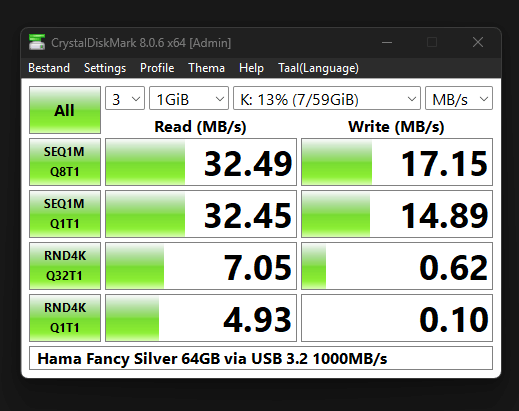Screen dimensions: 519x411
Task: Start the SEQ1M Q8T1 test
Action: point(65,162)
